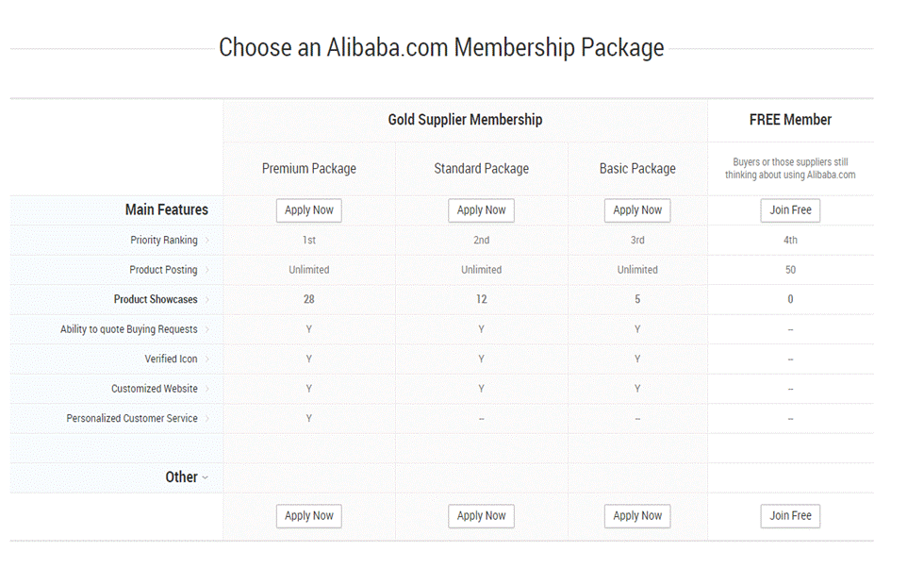This screenshot has height=585, width=924.
Task: Expand Personalized Customer Service row chevron
Action: [207, 419]
